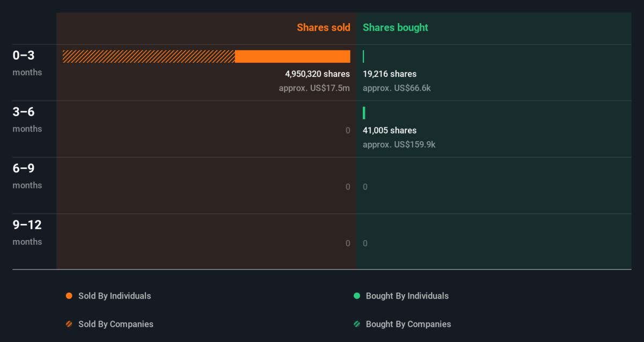Click the green bought bar for 3–6 months
The width and height of the screenshot is (644, 342).
364,113
